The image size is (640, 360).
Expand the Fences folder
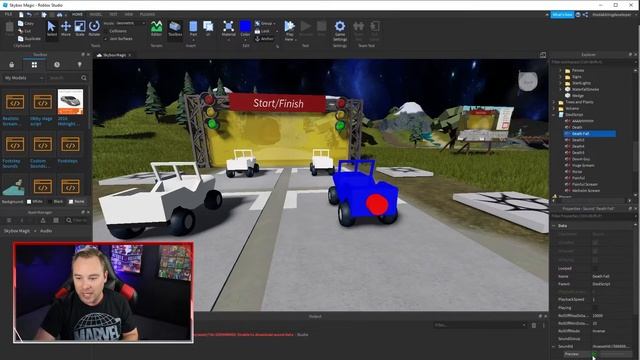point(560,70)
